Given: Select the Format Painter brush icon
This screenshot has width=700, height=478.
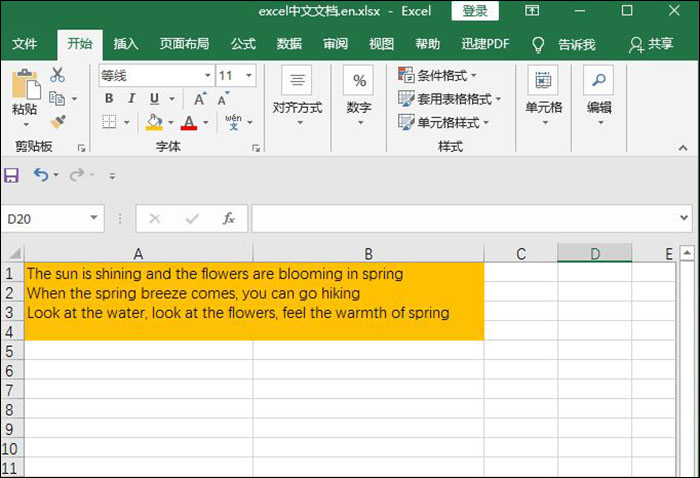Looking at the screenshot, I should coord(57,121).
